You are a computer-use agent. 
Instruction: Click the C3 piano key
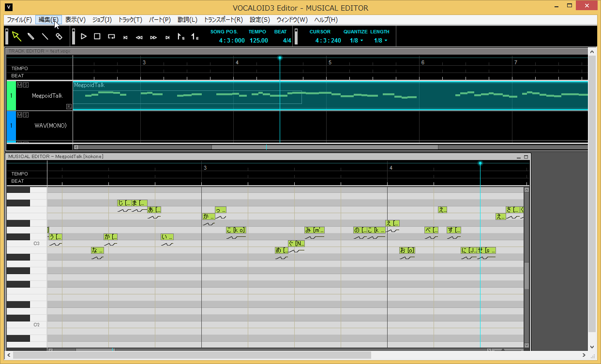pos(27,244)
